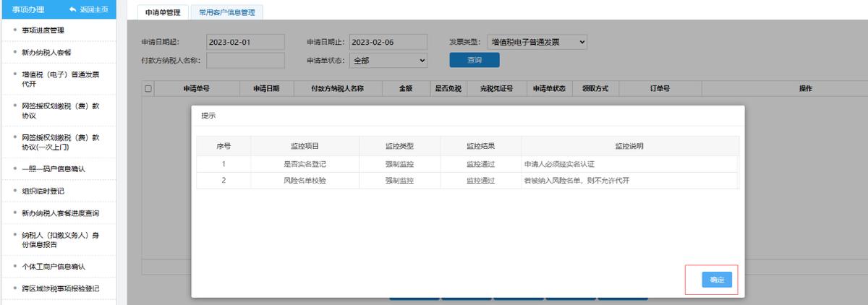Click 风险名单校验 cell in dialog
868x305 pixels.
305,181
